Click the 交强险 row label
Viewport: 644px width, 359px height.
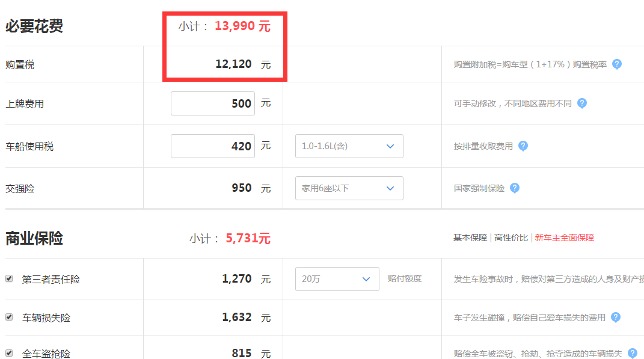[x=20, y=189]
